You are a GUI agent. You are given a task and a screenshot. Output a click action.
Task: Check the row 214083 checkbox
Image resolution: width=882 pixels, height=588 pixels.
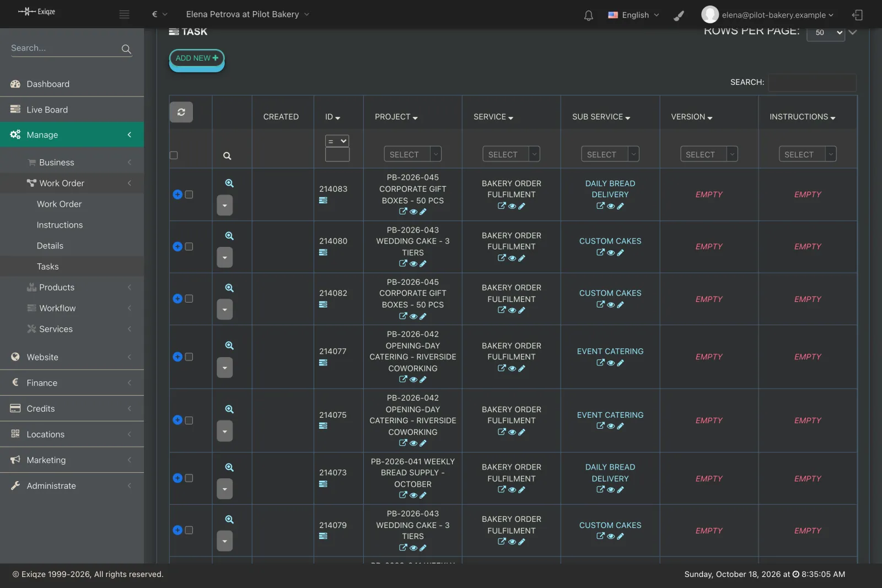189,195
